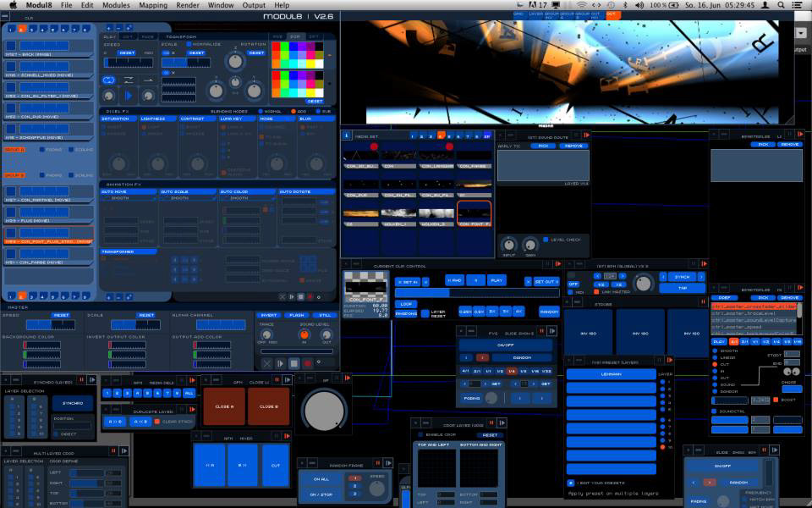This screenshot has height=508, width=812.
Task: Click the Rotation Reset button
Action: tap(255, 52)
